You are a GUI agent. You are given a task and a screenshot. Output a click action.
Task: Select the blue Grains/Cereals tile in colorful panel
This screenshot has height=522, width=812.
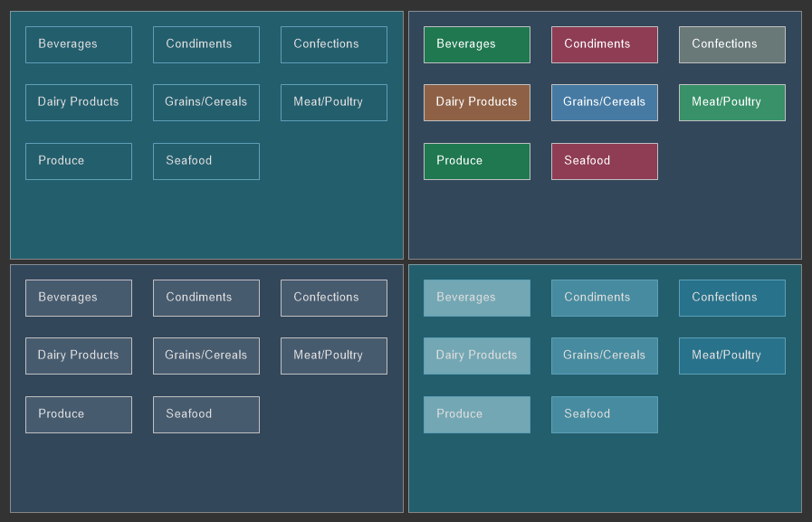tap(604, 102)
